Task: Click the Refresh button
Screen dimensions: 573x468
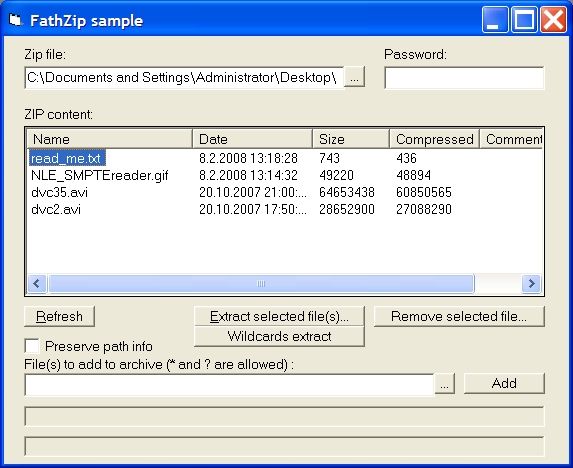Action: 59,316
